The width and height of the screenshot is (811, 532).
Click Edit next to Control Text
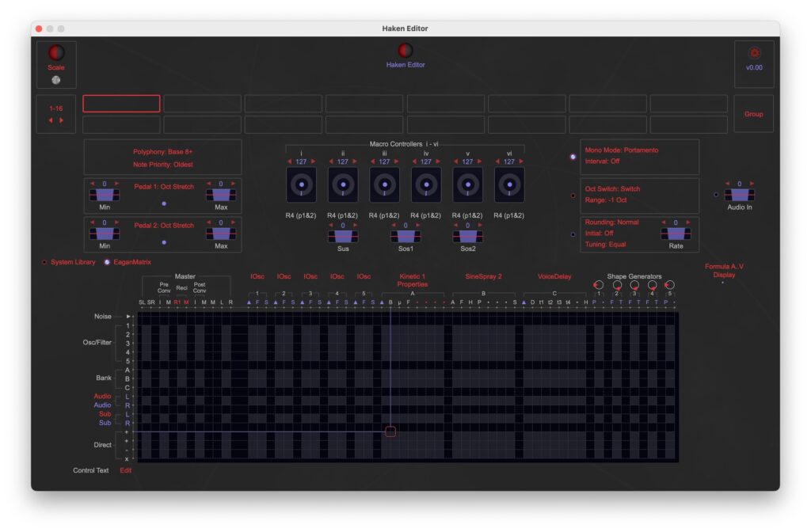tap(125, 470)
